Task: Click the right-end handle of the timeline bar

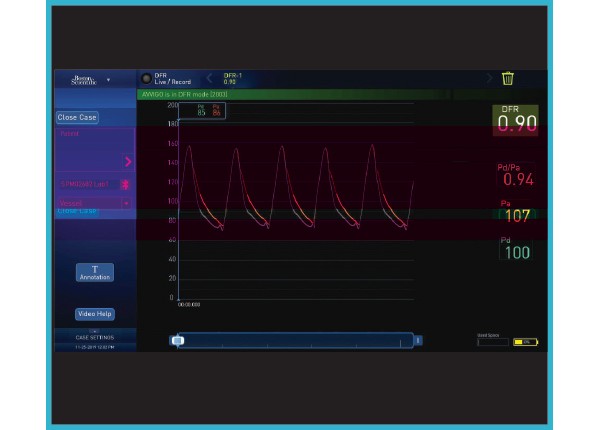Action: point(418,340)
